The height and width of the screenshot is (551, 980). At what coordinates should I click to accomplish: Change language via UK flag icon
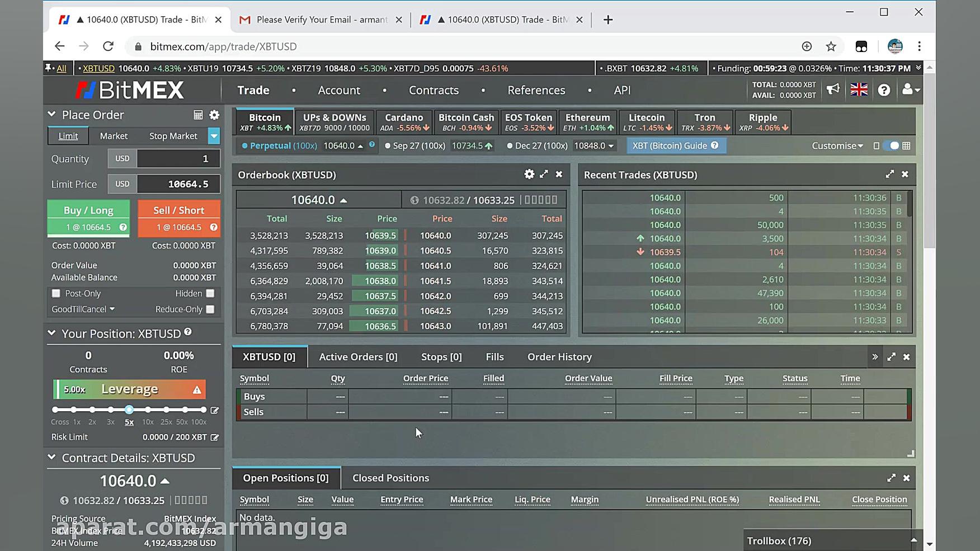[859, 90]
